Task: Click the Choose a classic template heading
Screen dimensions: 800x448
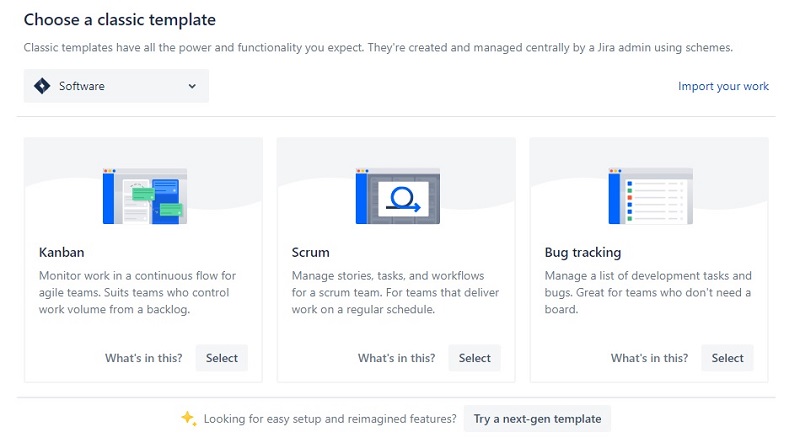Action: 120,20
